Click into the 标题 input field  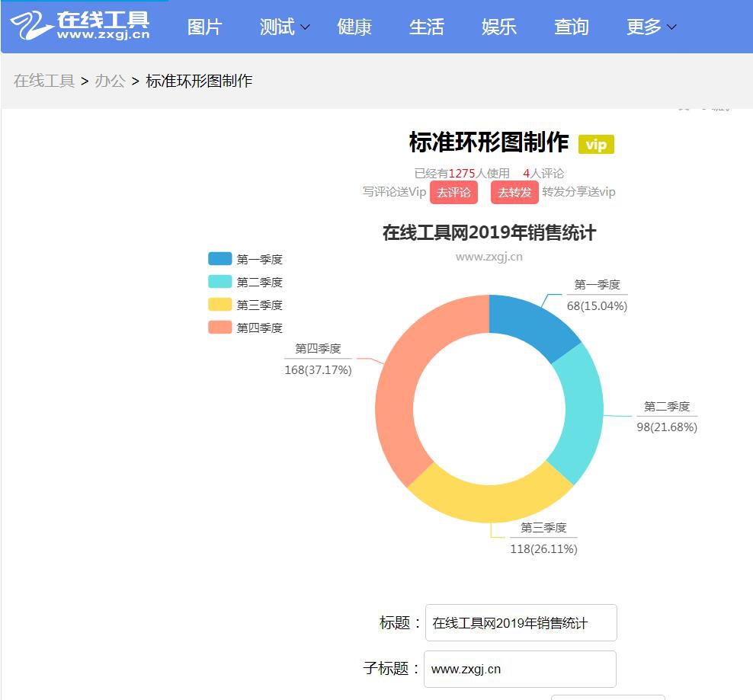(521, 623)
